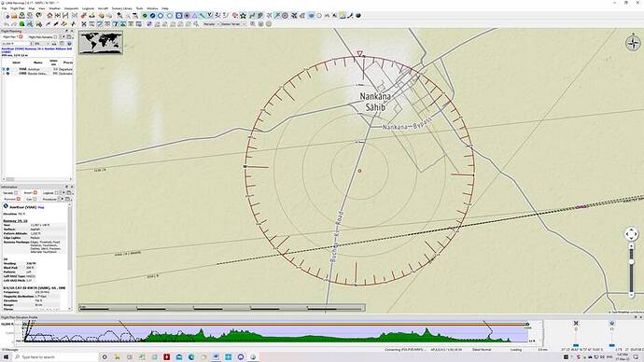Switch to the Com information tab

pyautogui.click(x=31, y=199)
